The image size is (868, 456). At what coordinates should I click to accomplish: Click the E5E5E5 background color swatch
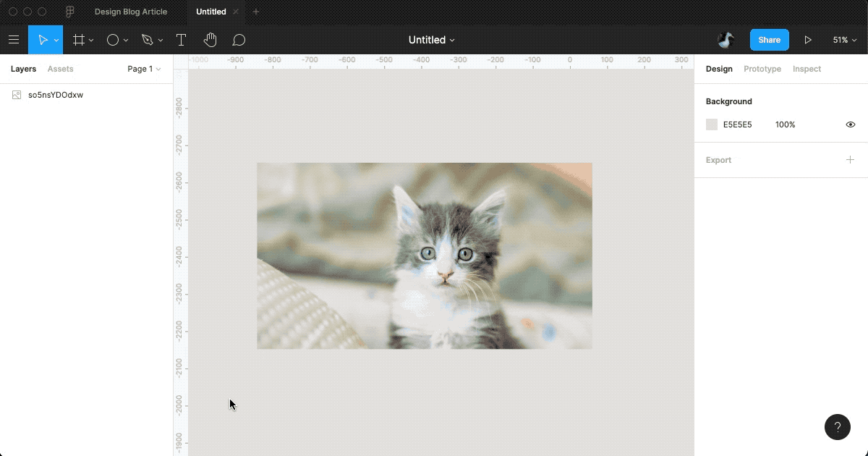(x=712, y=124)
